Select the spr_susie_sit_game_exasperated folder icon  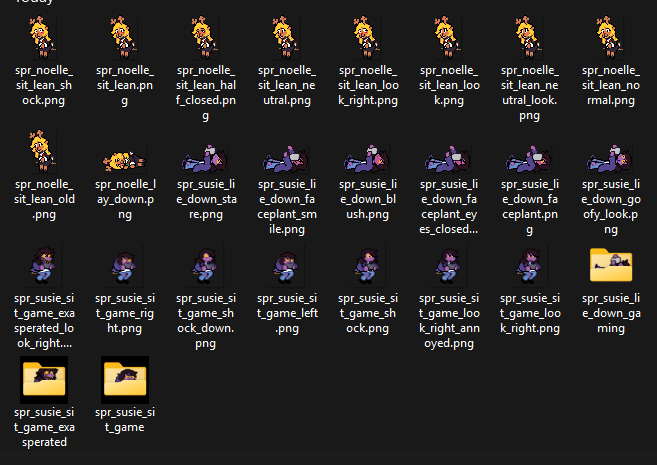[44, 379]
